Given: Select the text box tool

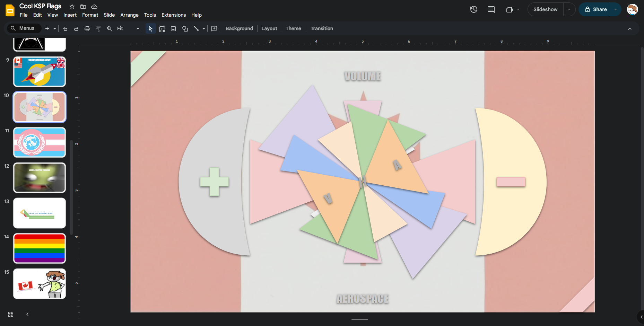Looking at the screenshot, I should 162,28.
